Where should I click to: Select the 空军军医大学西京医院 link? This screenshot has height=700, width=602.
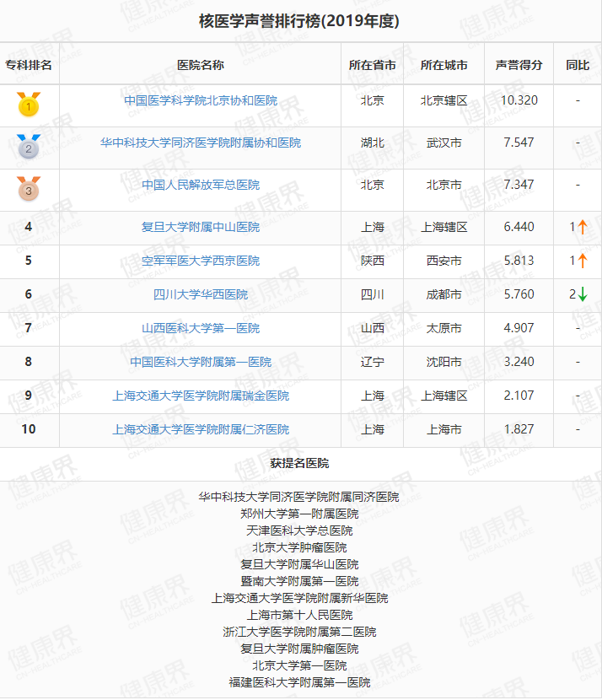(201, 261)
